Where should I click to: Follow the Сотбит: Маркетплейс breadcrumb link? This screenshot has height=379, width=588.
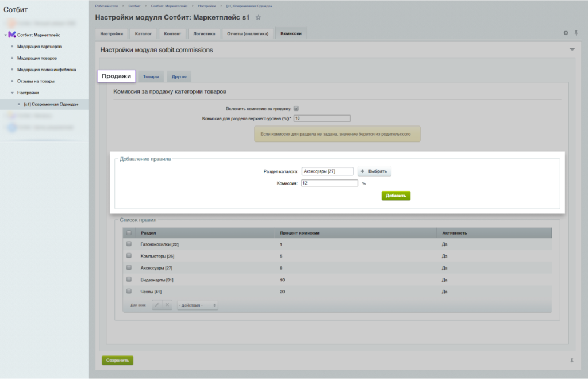[x=169, y=6]
